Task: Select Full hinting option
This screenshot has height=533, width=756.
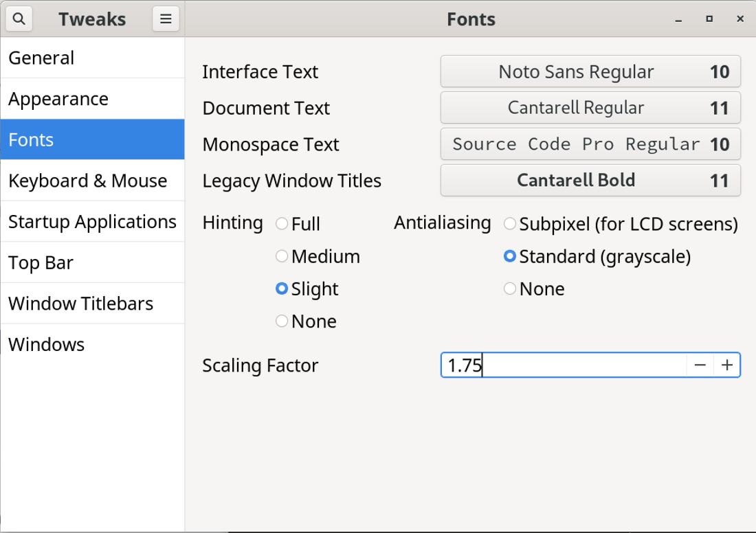Action: click(x=282, y=224)
